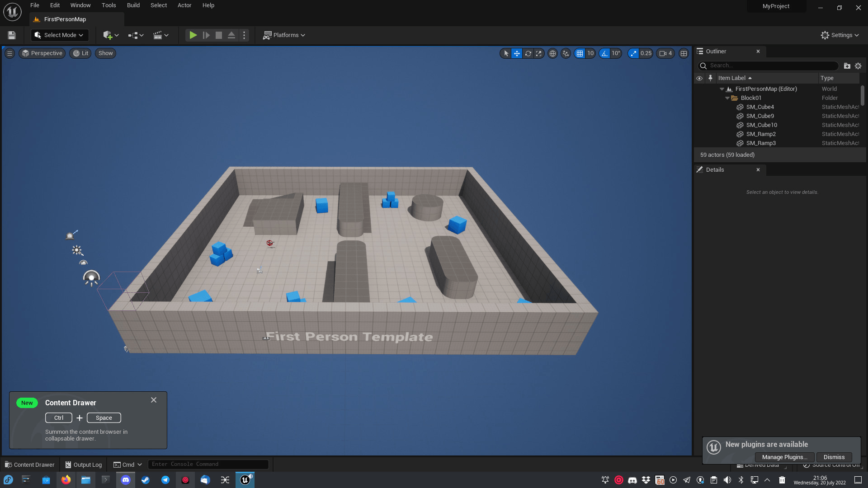Expand the Platforms dropdown
The width and height of the screenshot is (868, 488).
coord(284,35)
